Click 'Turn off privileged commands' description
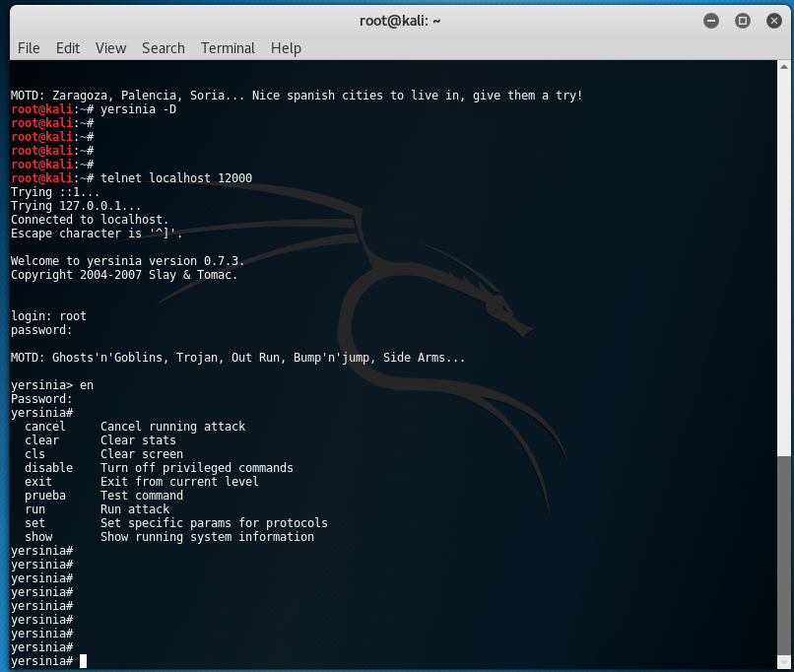Screen dimensions: 794x672 (x=196, y=467)
